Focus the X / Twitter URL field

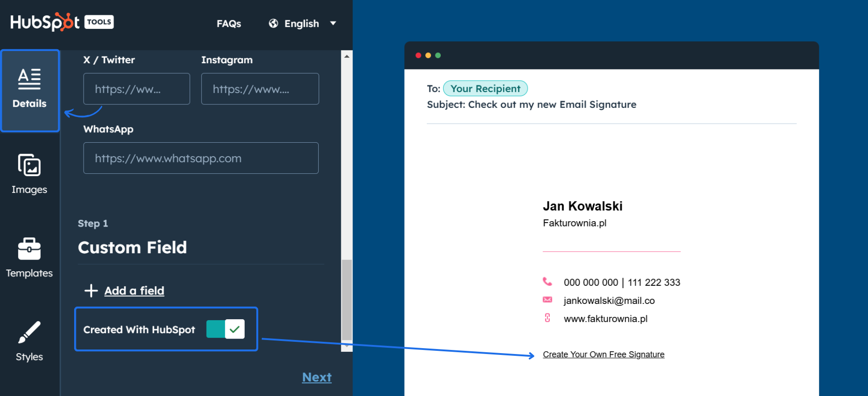pyautogui.click(x=137, y=89)
